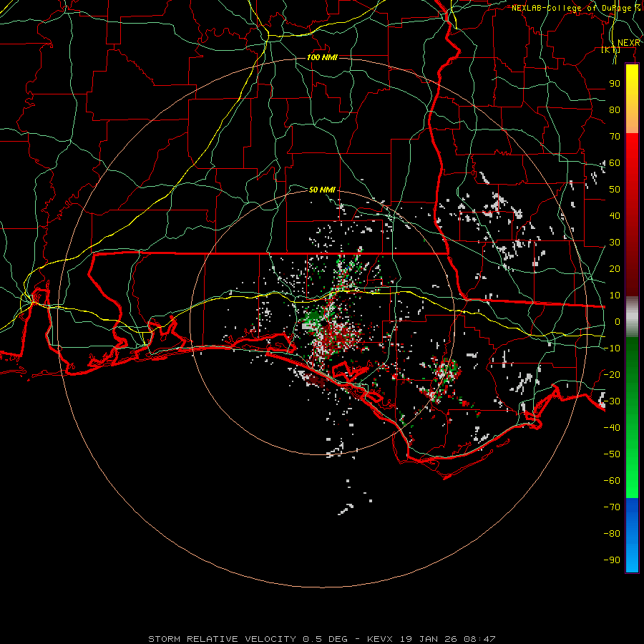Click the NEXLAB-College of DuPage credit text
Image resolution: width=644 pixels, height=644 pixels.
(576, 8)
